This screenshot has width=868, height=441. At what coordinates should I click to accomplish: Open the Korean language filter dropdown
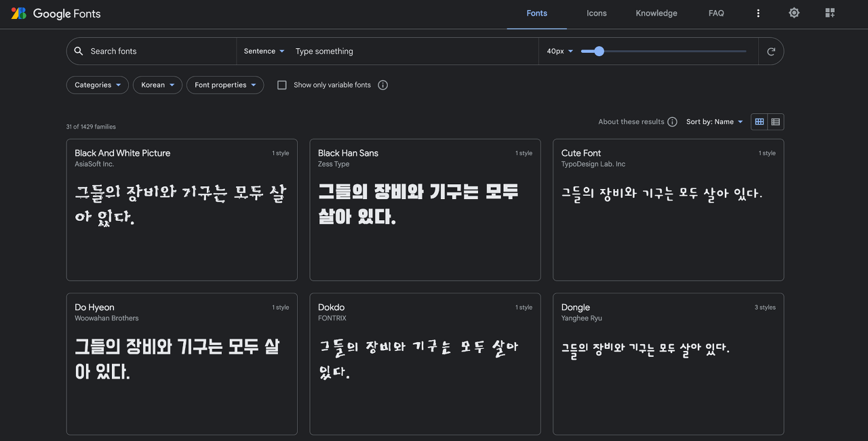[157, 85]
